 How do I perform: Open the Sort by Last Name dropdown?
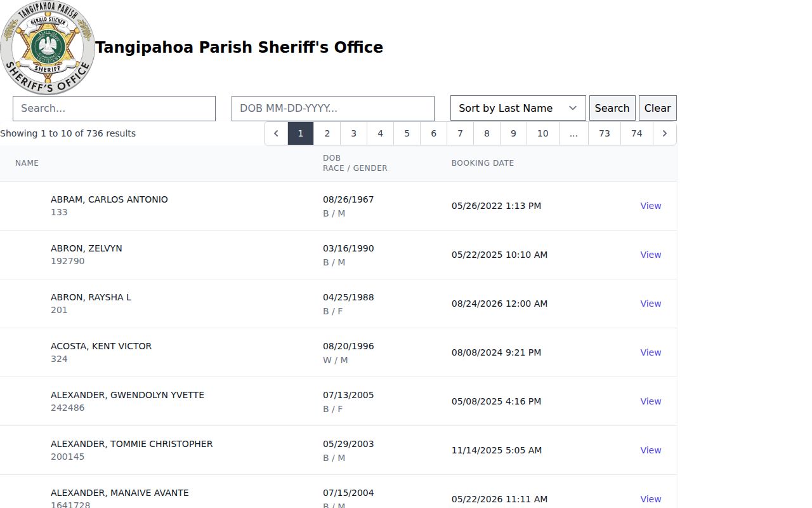pyautogui.click(x=518, y=108)
